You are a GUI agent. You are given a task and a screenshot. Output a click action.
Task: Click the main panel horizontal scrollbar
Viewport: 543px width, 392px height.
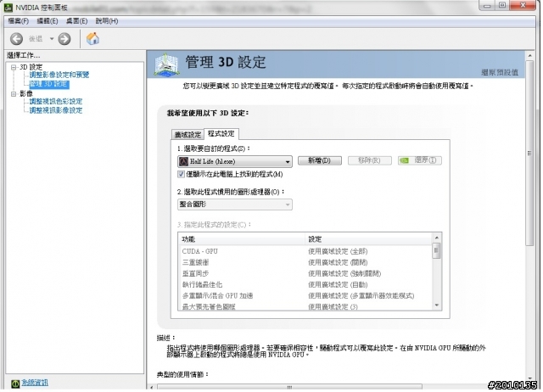coord(289,387)
